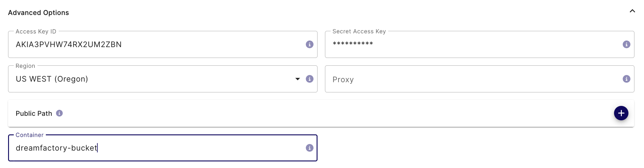Click the Public Path label text
This screenshot has height=168, width=644.
pyautogui.click(x=34, y=113)
